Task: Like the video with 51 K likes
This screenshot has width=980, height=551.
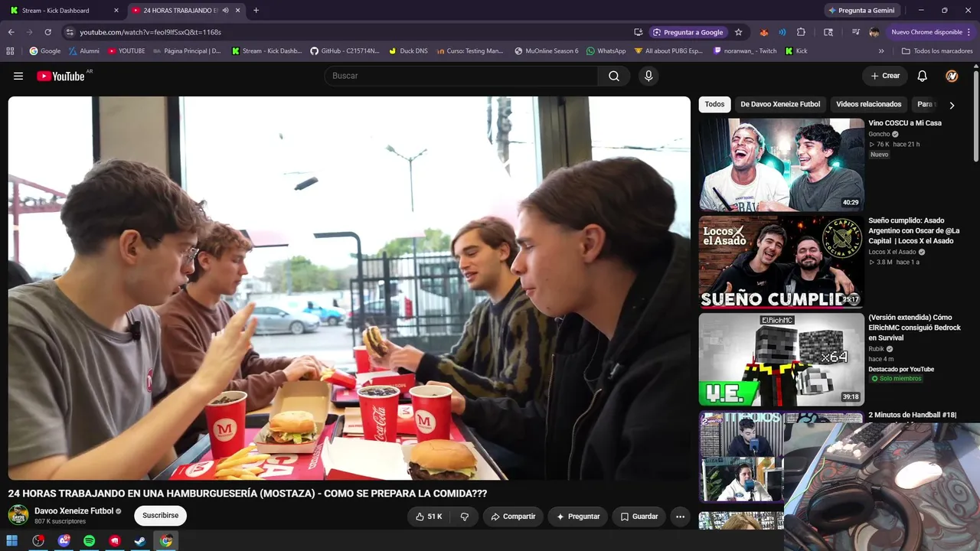Action: click(429, 517)
